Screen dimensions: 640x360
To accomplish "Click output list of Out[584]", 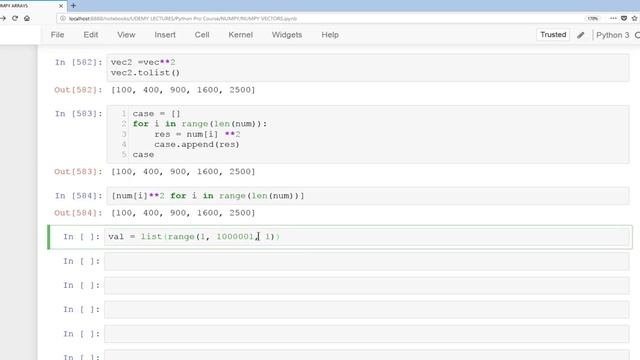I will [x=183, y=213].
